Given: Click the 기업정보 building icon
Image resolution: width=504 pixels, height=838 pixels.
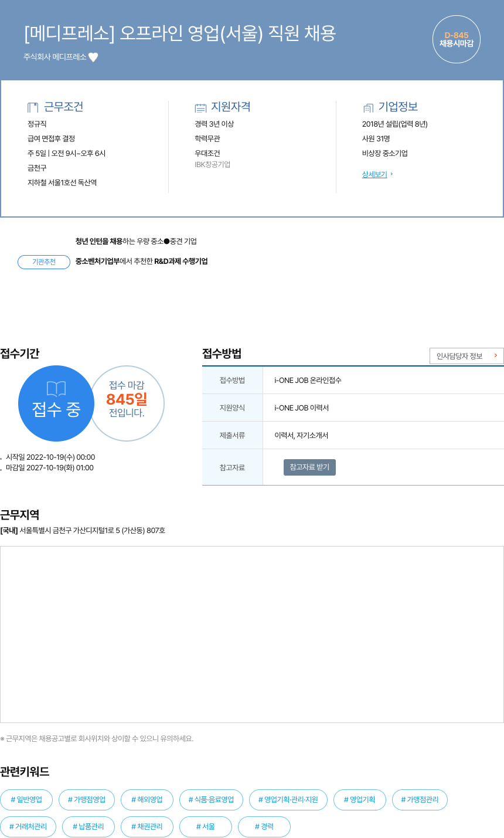Looking at the screenshot, I should pyautogui.click(x=368, y=108).
